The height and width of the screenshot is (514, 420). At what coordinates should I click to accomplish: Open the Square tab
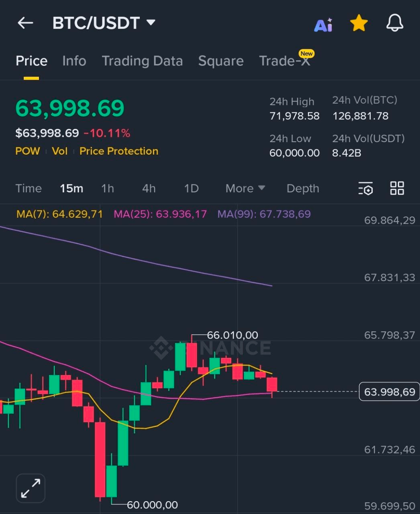[221, 61]
